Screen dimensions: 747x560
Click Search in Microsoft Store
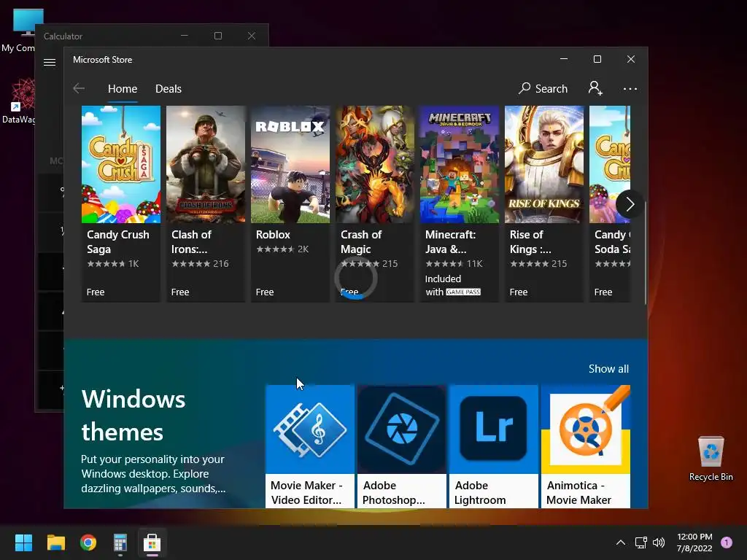(543, 88)
